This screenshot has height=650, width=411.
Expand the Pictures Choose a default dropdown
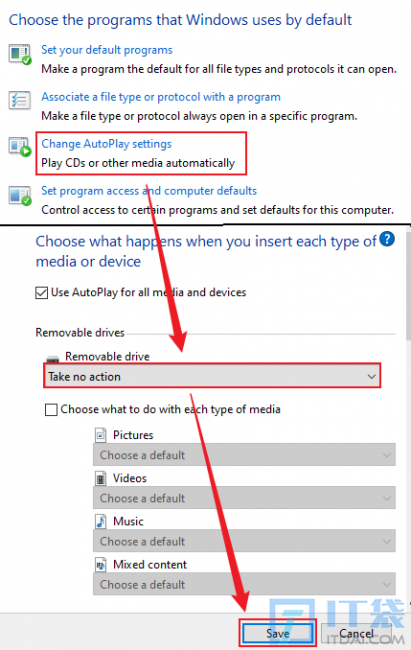click(x=244, y=455)
